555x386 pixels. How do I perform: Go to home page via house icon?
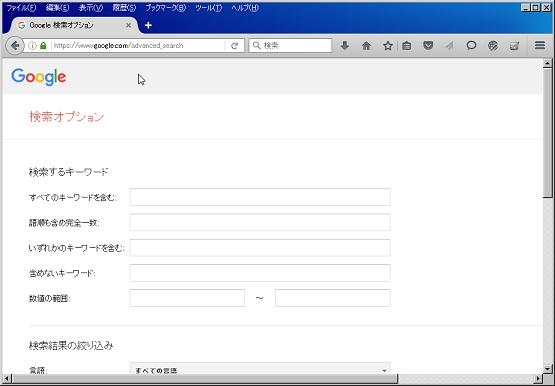tap(366, 45)
